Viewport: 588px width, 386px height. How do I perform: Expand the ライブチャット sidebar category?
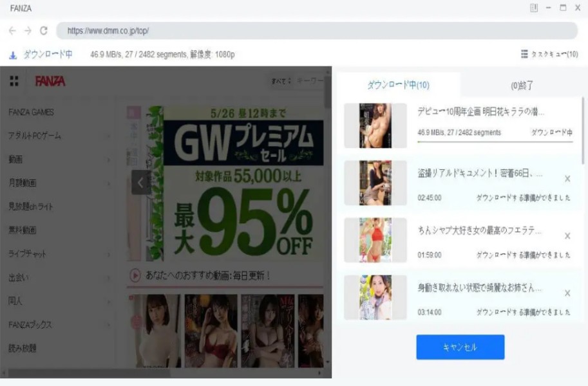58,253
